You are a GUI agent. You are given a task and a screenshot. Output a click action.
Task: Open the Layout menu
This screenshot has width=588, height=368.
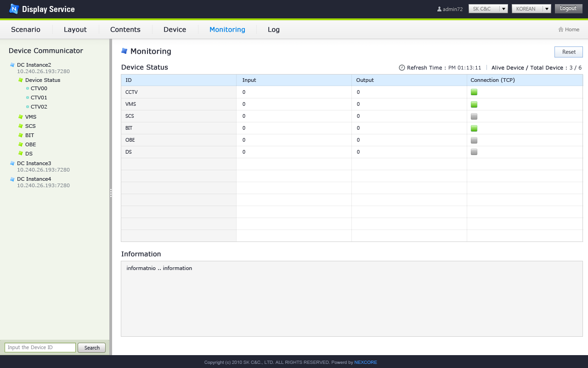coord(75,29)
